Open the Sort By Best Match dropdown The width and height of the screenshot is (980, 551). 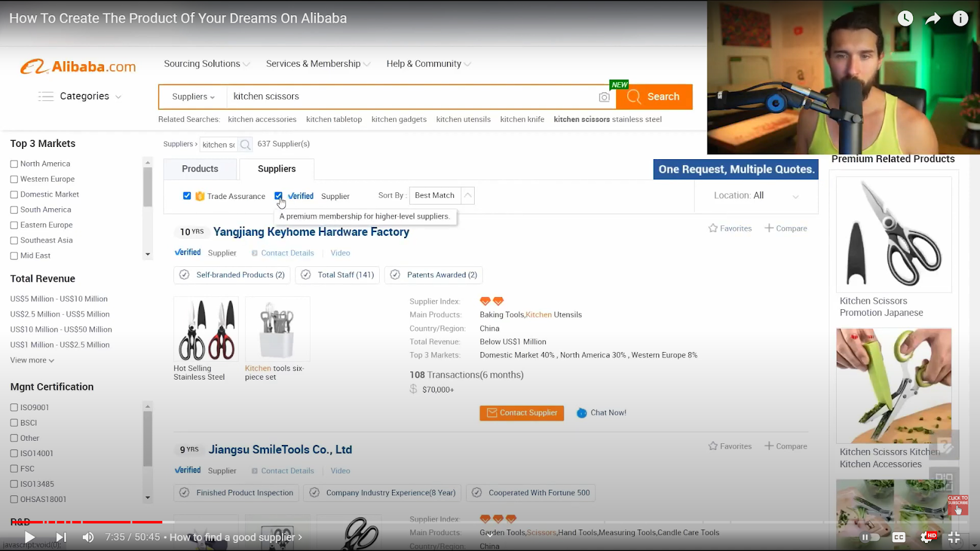[442, 195]
